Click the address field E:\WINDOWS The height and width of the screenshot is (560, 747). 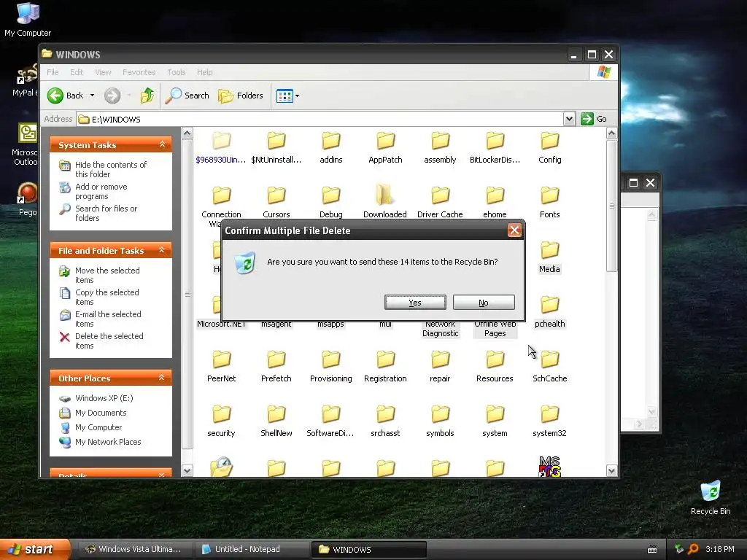pyautogui.click(x=320, y=119)
